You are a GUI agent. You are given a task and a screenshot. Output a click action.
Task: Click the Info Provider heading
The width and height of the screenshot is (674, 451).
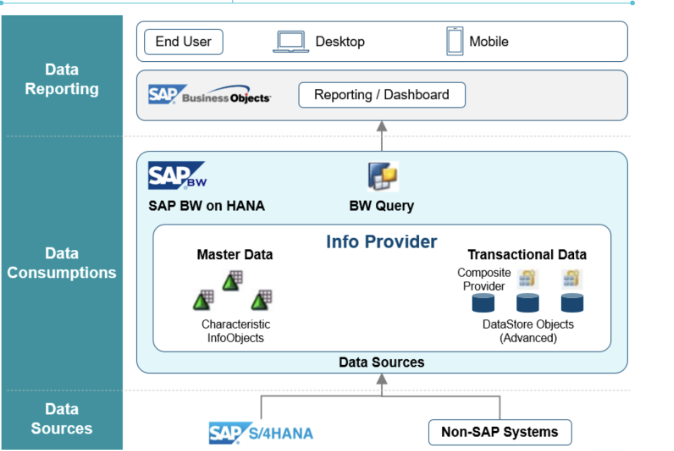click(381, 242)
